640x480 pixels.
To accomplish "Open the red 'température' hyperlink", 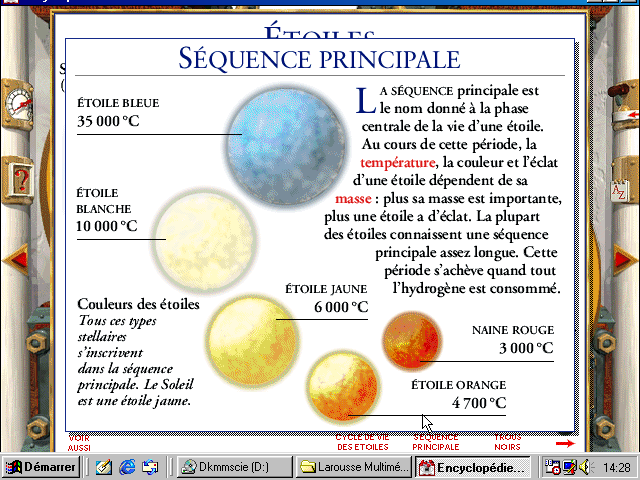I will (398, 162).
